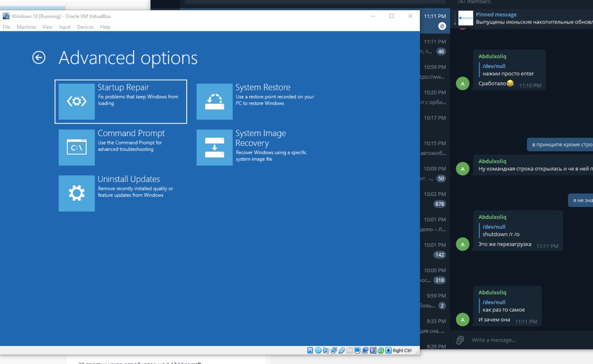The width and height of the screenshot is (593, 364).
Task: Click the mouse integration status icon
Action: 381,350
